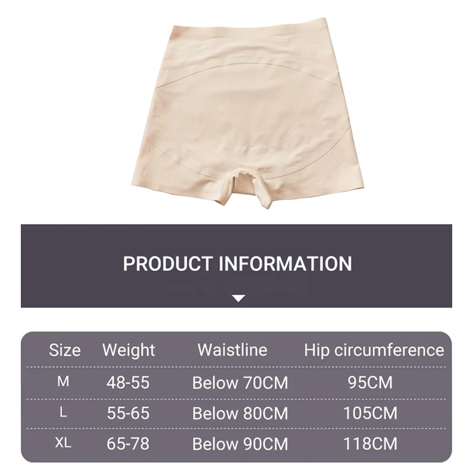
Task: Click the 55-65 weight value
Action: click(128, 413)
